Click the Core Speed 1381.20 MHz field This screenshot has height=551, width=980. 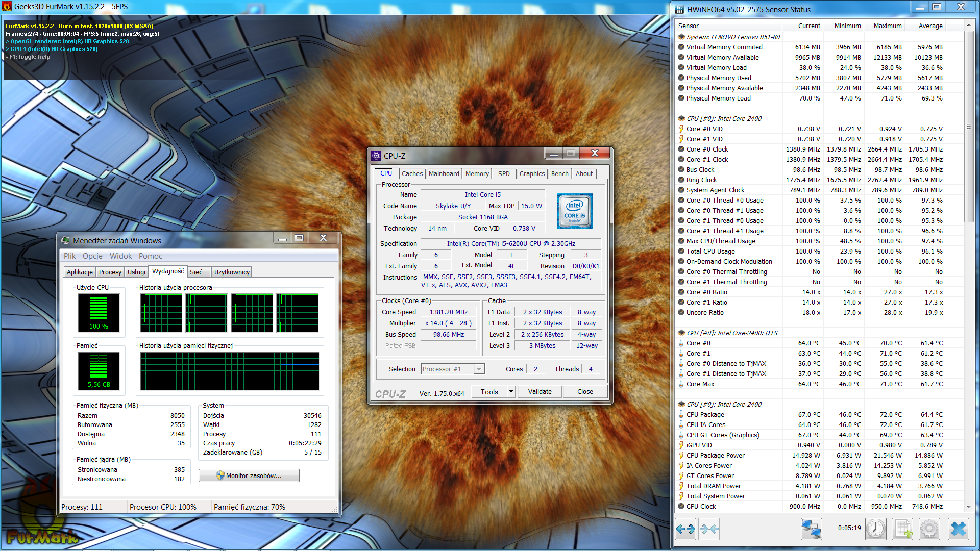pyautogui.click(x=449, y=312)
